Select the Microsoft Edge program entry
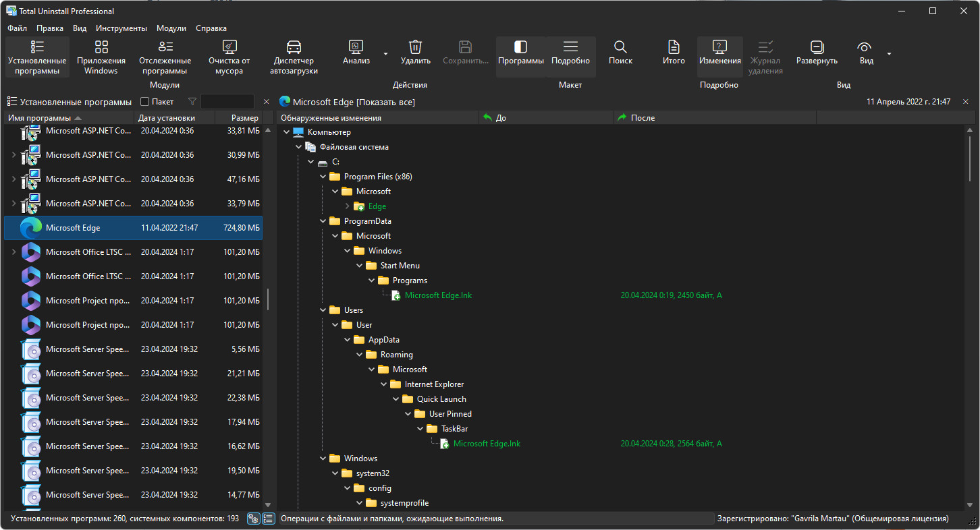The width and height of the screenshot is (980, 530). tap(133, 228)
